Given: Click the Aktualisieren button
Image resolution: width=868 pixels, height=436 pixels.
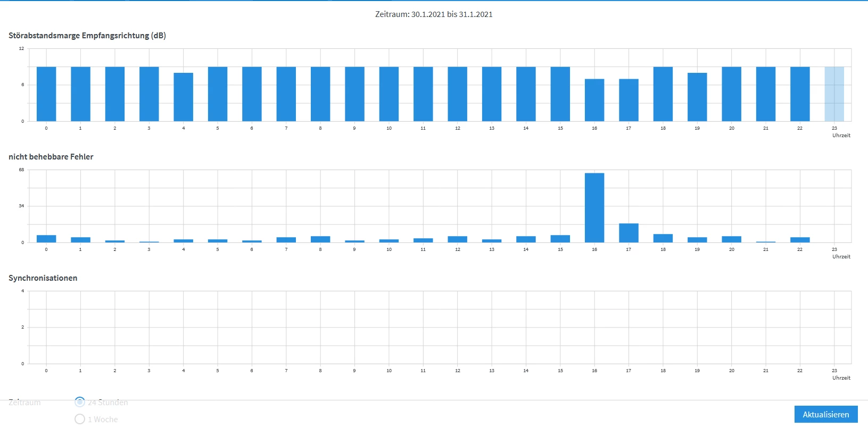Looking at the screenshot, I should (826, 414).
